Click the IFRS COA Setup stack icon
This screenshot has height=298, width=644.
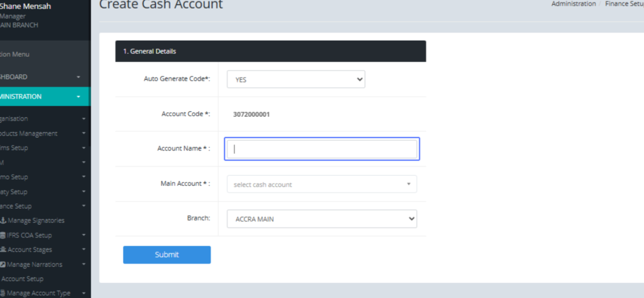[x=3, y=235]
